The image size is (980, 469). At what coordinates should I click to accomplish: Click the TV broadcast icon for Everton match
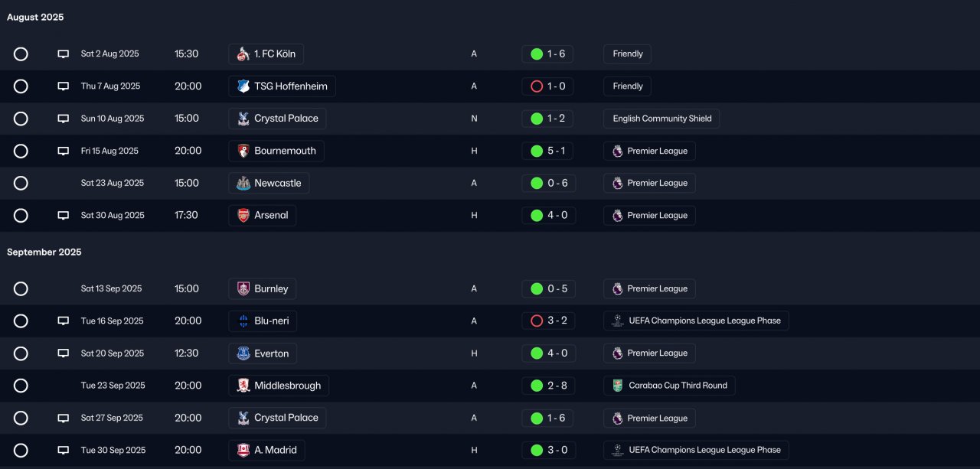click(64, 353)
